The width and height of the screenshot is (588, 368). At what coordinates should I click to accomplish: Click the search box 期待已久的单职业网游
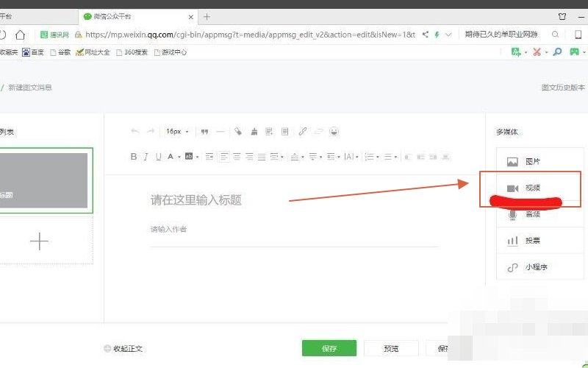(x=501, y=35)
